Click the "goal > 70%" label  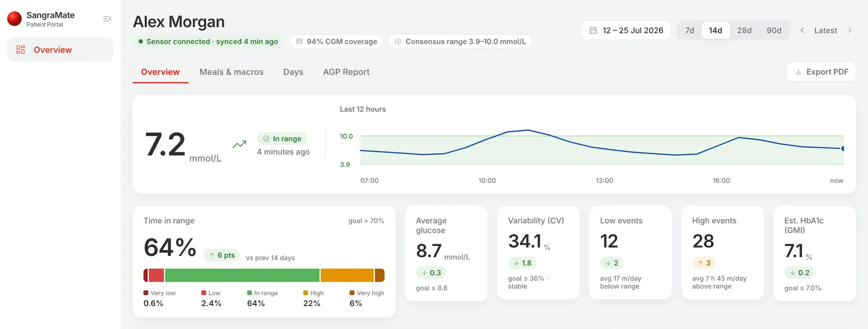tap(366, 221)
